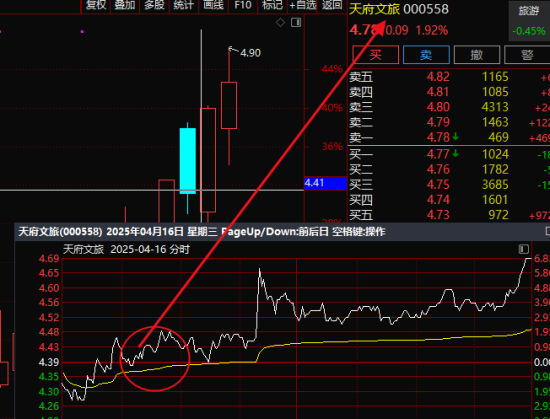550x419 pixels.
Task: Select the stock name 天府文旅
Action: (x=375, y=9)
